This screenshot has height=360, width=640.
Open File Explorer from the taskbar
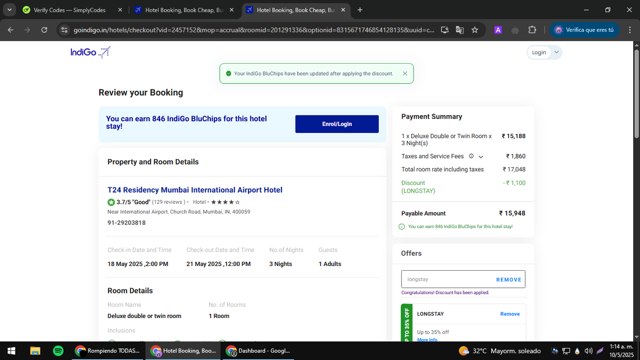pos(35,351)
